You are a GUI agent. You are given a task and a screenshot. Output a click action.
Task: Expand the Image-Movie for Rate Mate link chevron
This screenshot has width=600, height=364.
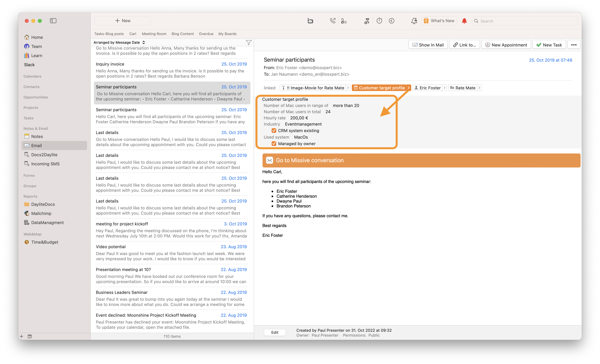click(348, 88)
